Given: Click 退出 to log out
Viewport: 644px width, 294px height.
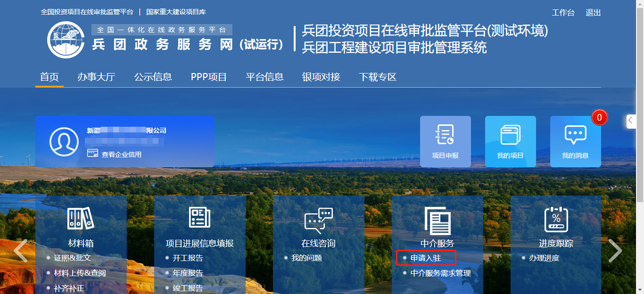Looking at the screenshot, I should pyautogui.click(x=593, y=13).
